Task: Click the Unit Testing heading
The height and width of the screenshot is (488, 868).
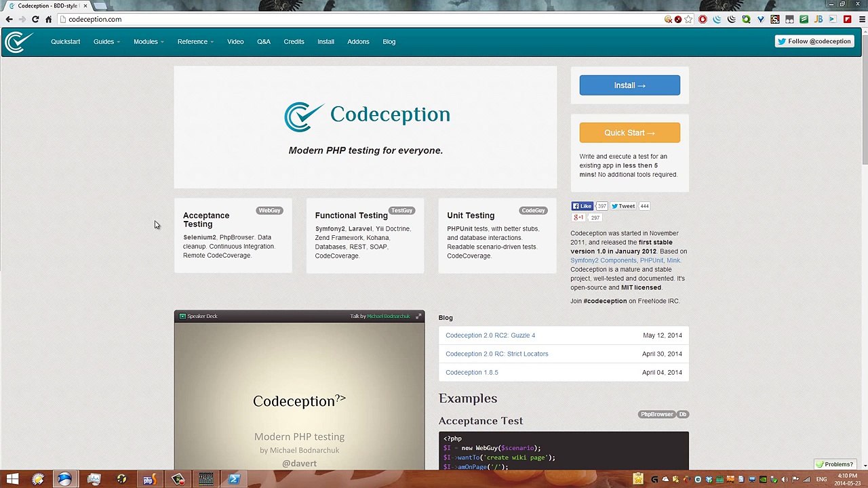Action: 471,216
